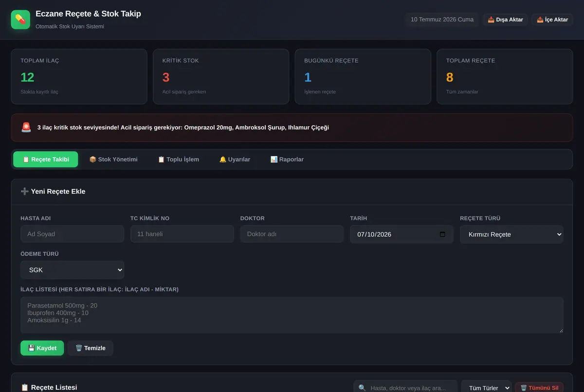This screenshot has width=584, height=392.
Task: Click the Dışa Aktar export button
Action: (505, 19)
